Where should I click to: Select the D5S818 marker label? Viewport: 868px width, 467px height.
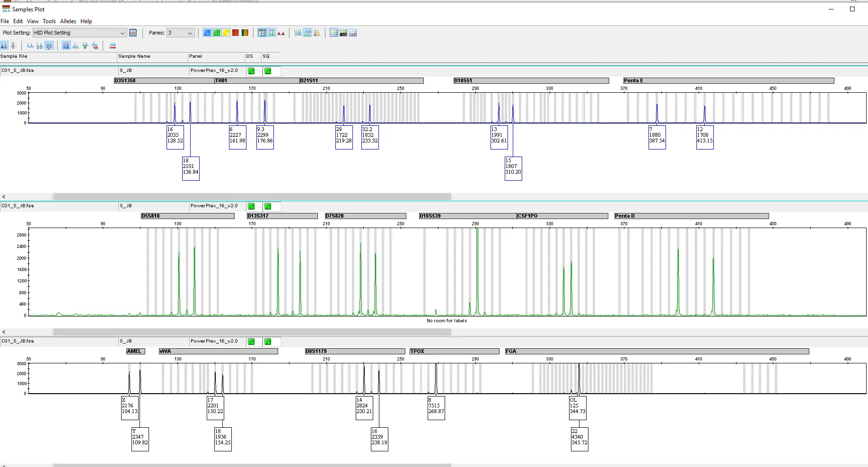(187, 216)
